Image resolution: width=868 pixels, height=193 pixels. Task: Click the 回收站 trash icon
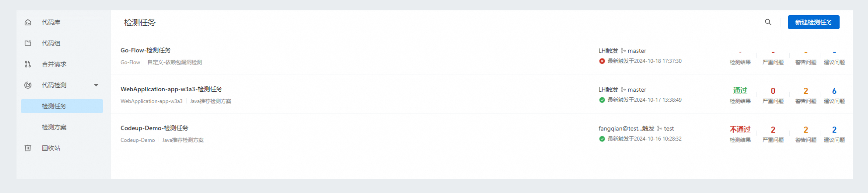[x=28, y=148]
